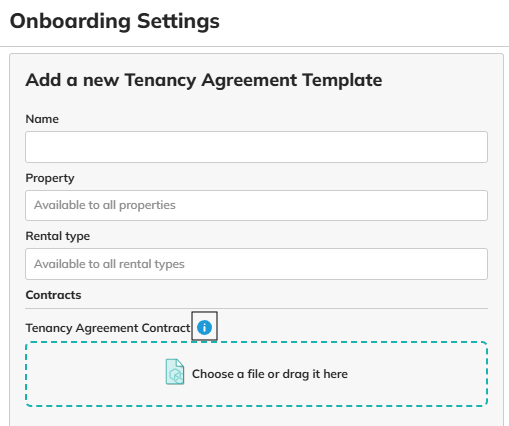Screen dimensions: 509x426
Task: Select the Rental type combo box placeholder text
Action: pos(109,264)
